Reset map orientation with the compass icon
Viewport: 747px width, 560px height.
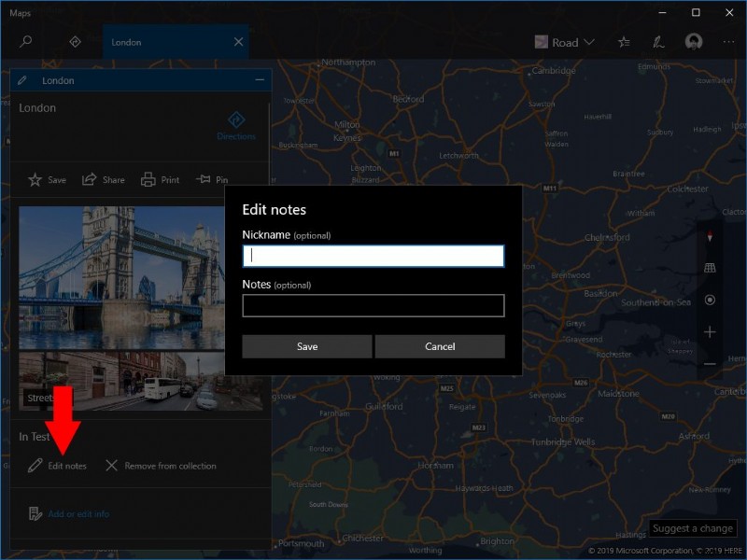tap(710, 235)
